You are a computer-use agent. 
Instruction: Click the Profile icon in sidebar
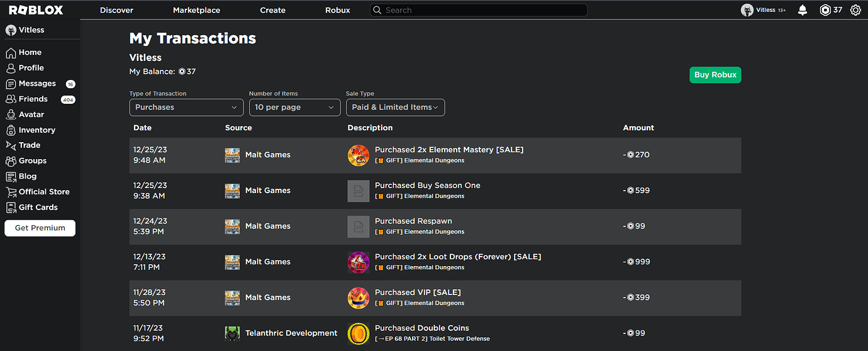(x=11, y=68)
